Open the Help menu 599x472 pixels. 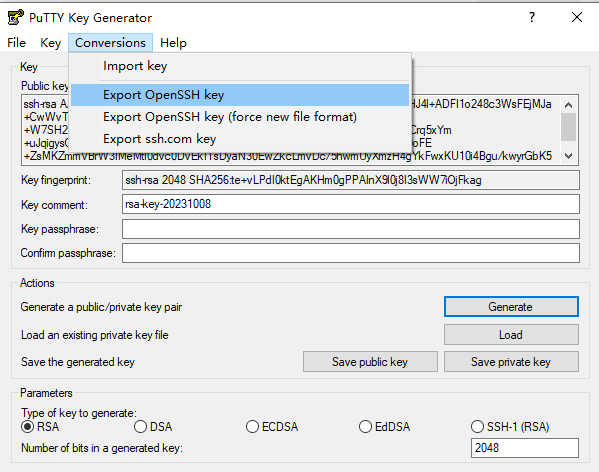[x=173, y=43]
